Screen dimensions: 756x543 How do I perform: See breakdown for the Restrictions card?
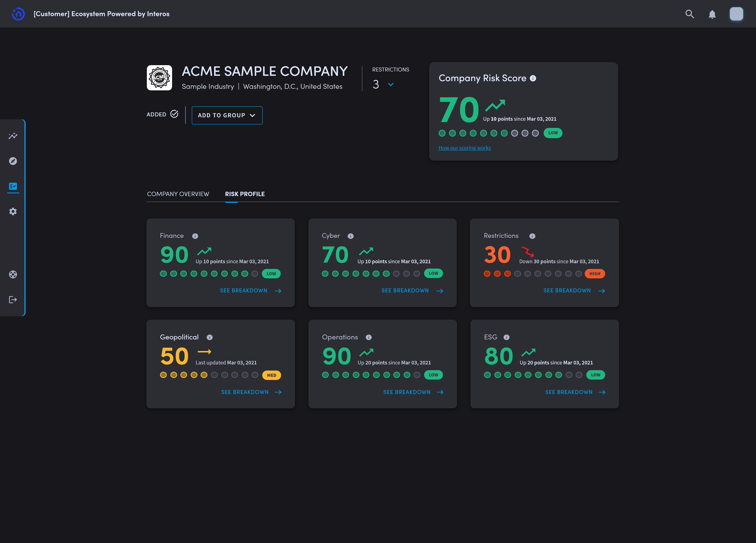click(574, 291)
